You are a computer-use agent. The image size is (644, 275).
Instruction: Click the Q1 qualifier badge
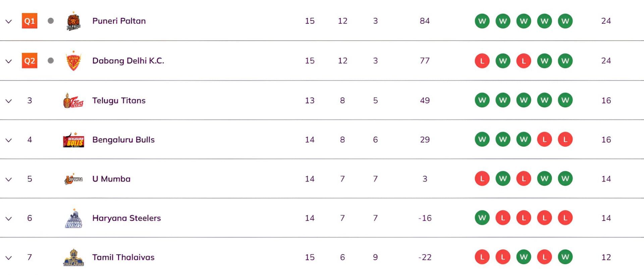point(30,21)
